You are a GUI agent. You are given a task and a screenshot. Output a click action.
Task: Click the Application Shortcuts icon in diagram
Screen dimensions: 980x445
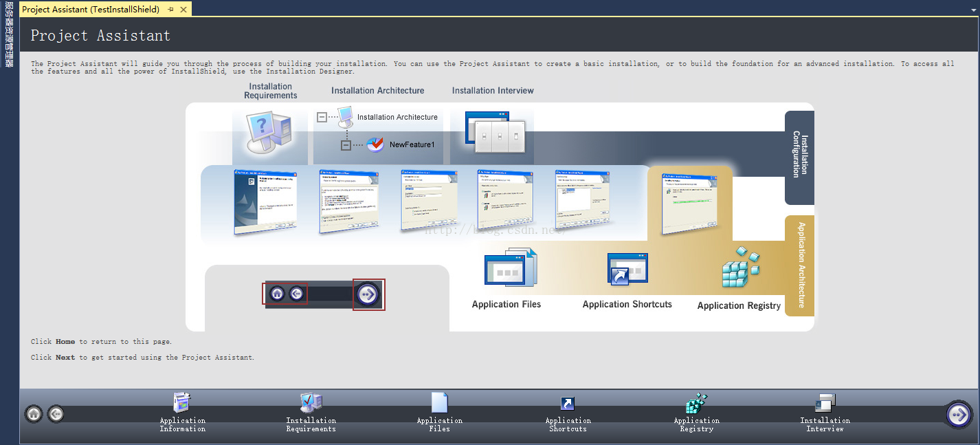(627, 270)
